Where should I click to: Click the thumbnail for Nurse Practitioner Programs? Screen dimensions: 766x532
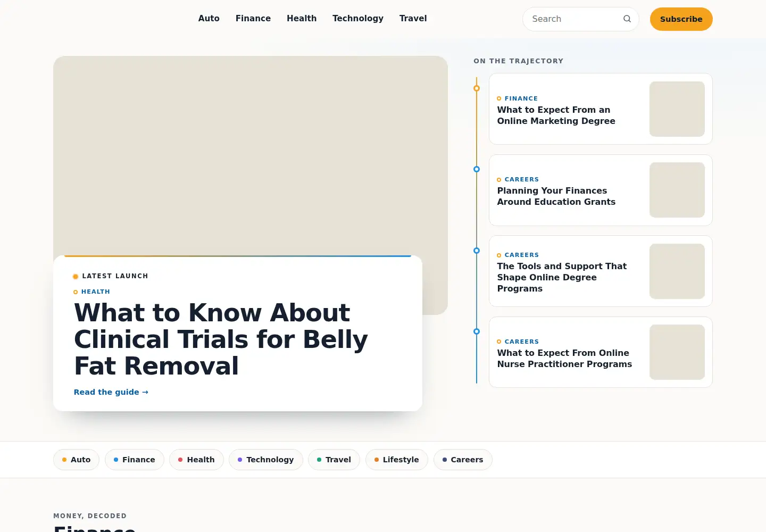677,352
